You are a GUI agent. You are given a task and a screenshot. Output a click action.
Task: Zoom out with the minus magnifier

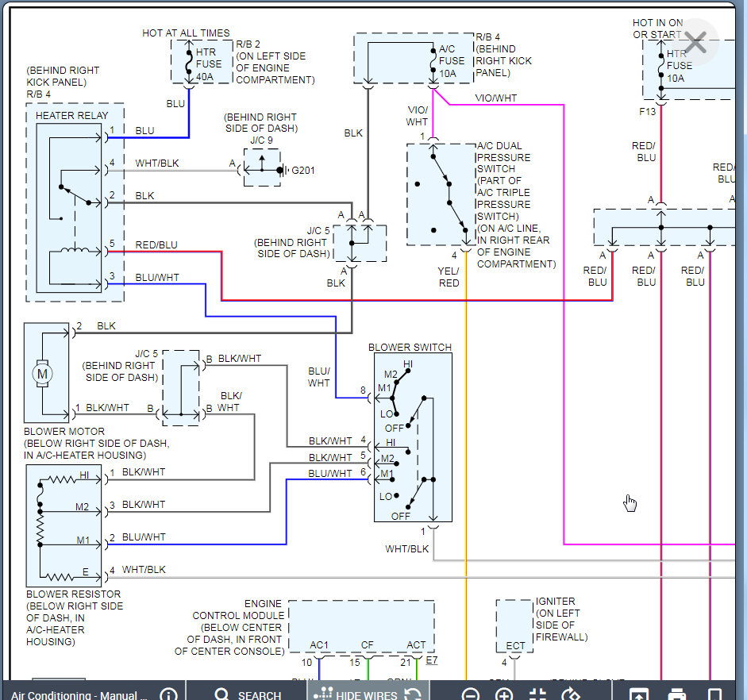click(x=471, y=694)
